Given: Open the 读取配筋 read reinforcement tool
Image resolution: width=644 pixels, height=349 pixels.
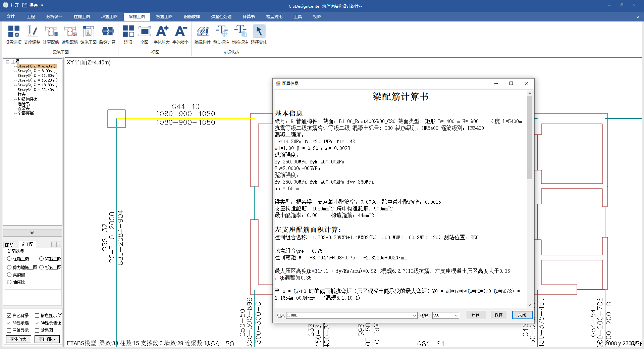Looking at the screenshot, I should [x=70, y=35].
